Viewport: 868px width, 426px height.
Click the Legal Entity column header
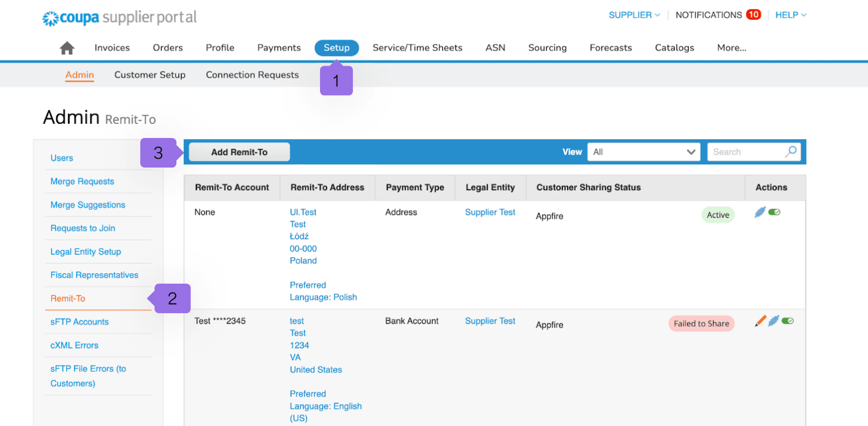490,187
